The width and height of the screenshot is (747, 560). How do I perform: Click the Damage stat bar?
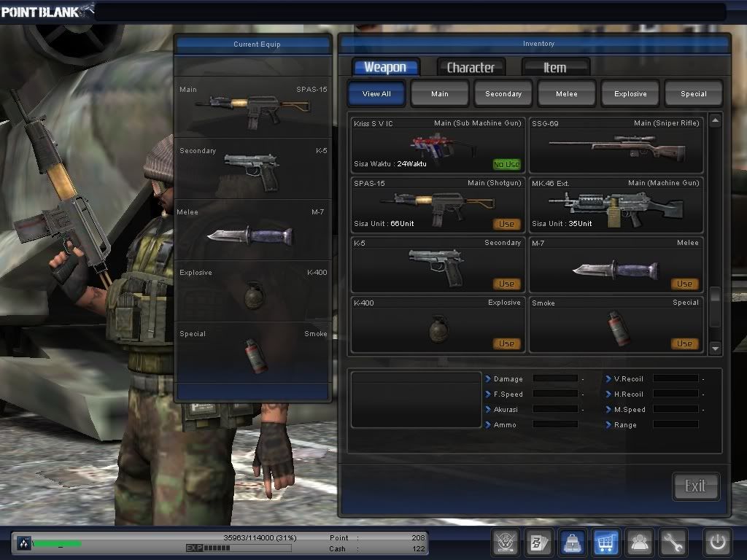pyautogui.click(x=555, y=378)
